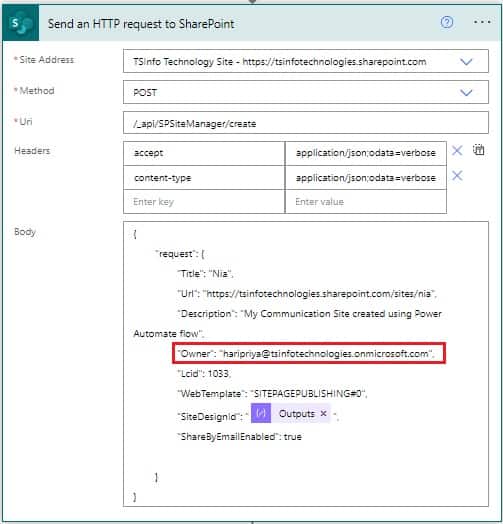Click the "request" line in body
Viewport: 503px width, 524px height.
pyautogui.click(x=180, y=254)
